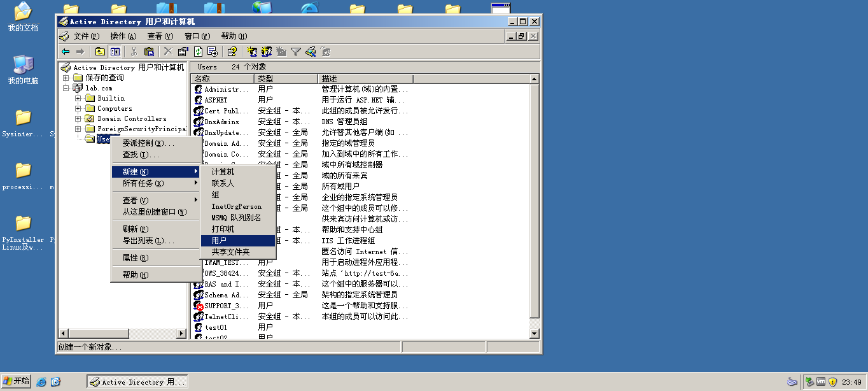Click the Back arrow in the toolbar

(66, 52)
